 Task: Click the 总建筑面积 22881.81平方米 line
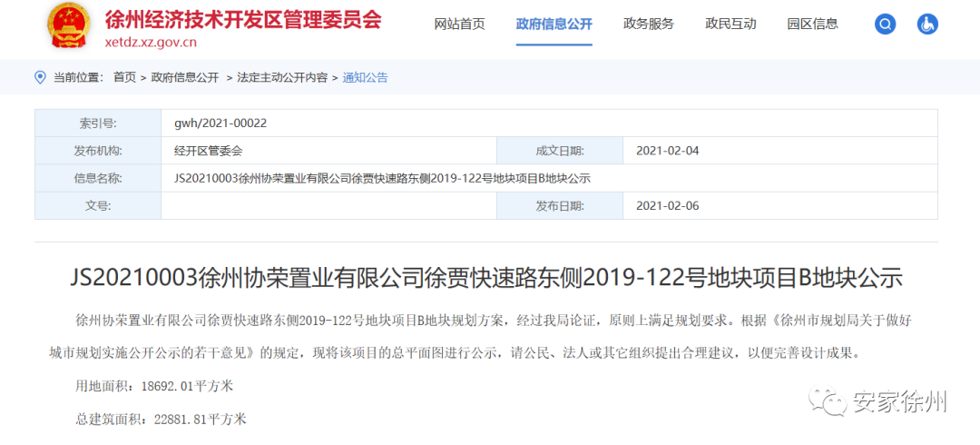click(x=161, y=419)
